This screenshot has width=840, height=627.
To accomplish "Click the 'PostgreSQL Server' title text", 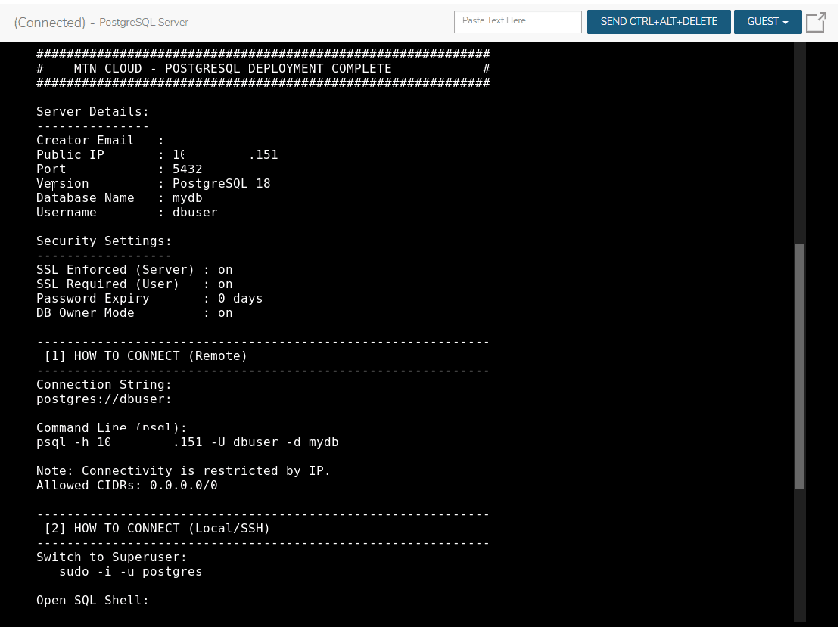I will pyautogui.click(x=144, y=23).
